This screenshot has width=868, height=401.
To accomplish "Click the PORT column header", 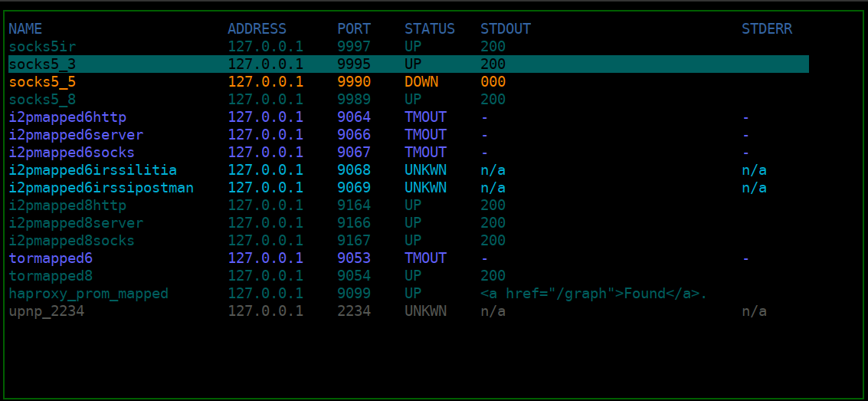I will tap(354, 29).
